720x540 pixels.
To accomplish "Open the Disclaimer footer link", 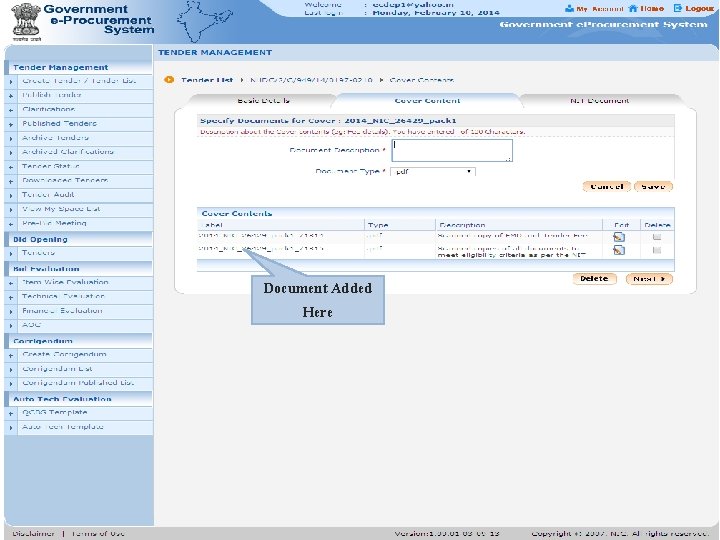I will [x=33, y=534].
